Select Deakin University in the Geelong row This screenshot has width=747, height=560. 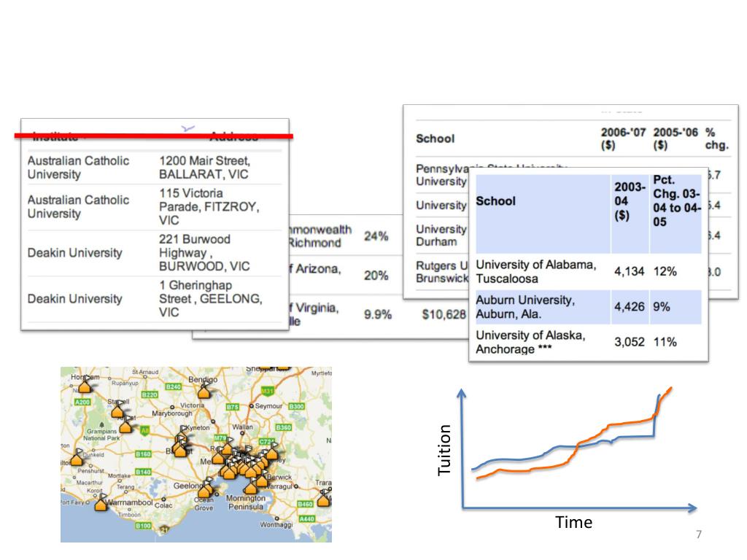[x=75, y=298]
